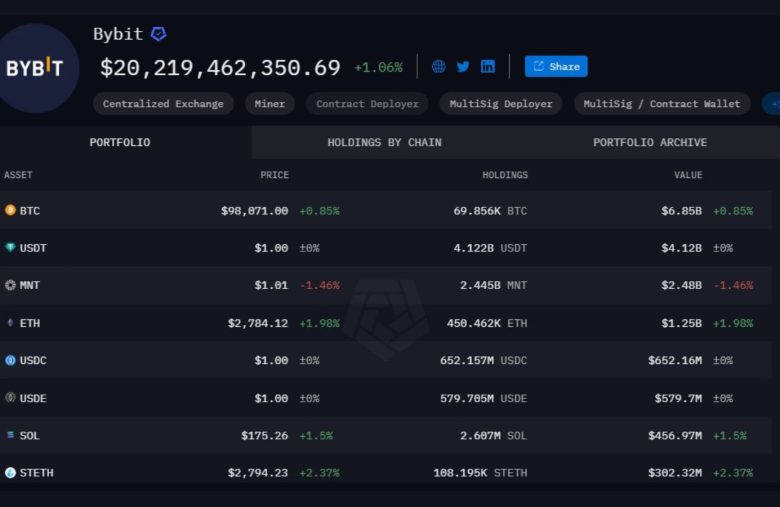Viewport: 780px width, 507px height.
Task: Click the BTC coin icon
Action: (x=10, y=210)
